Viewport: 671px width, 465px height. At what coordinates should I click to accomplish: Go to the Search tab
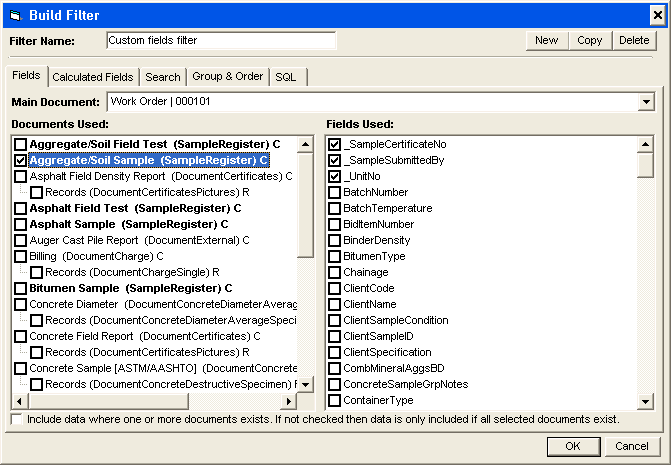(x=162, y=77)
